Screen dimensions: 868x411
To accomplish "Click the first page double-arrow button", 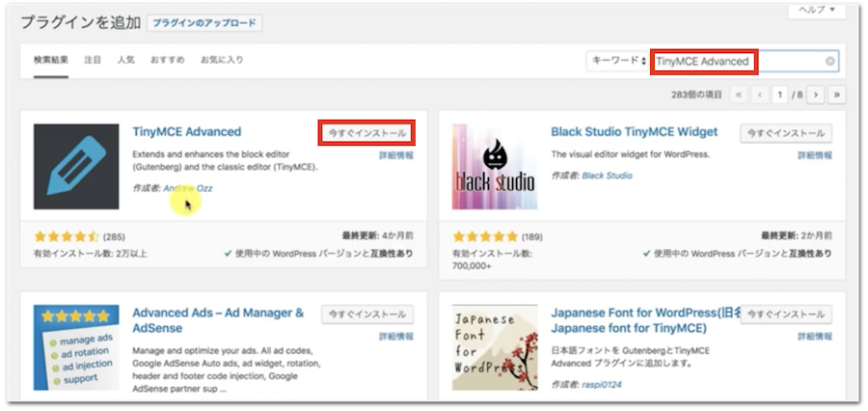I will click(x=740, y=95).
